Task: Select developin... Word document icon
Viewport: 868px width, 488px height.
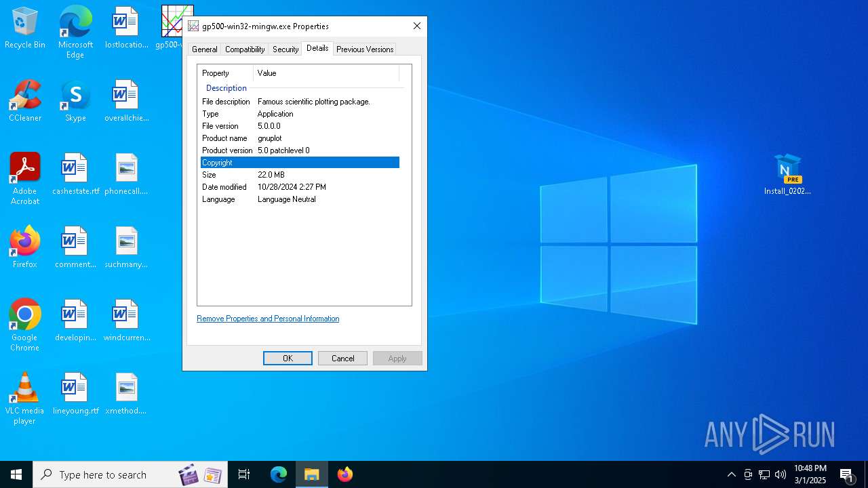Action: 75,321
